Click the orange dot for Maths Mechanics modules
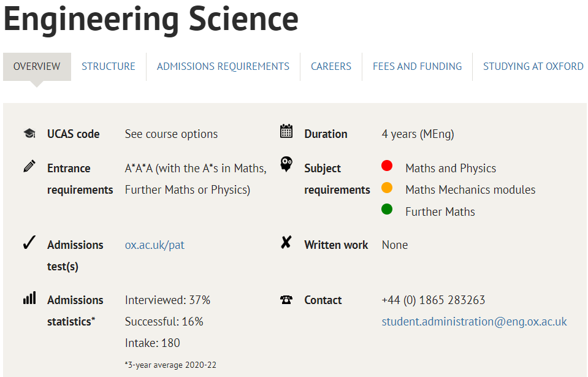Screen dimensions: 588x377 [x=387, y=188]
